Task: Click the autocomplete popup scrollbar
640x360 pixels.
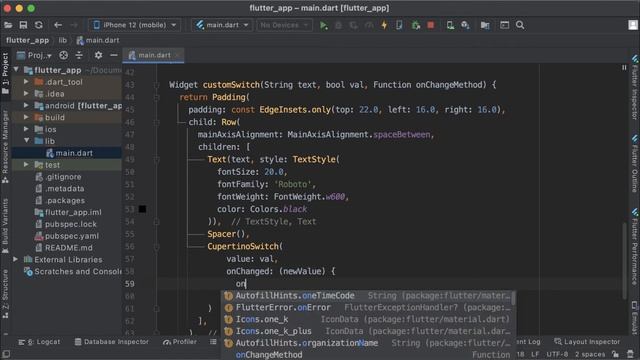Action: click(x=513, y=298)
